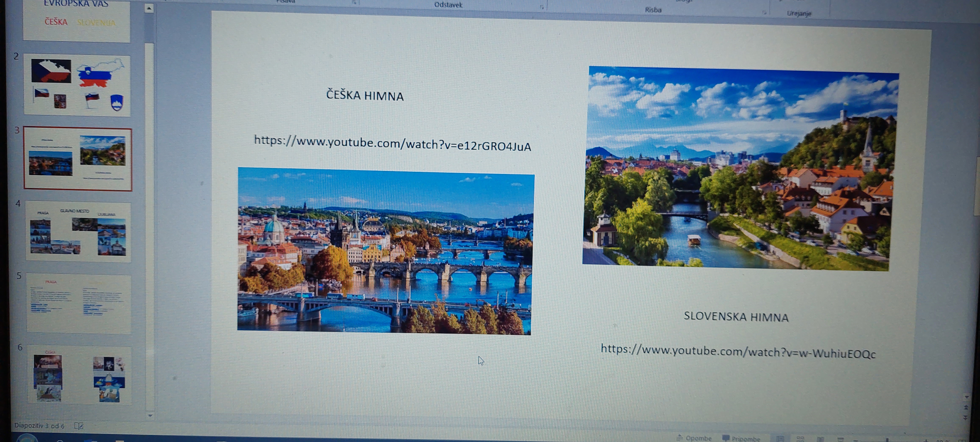980x442 pixels.
Task: Open the spell check status icon
Action: (79, 426)
